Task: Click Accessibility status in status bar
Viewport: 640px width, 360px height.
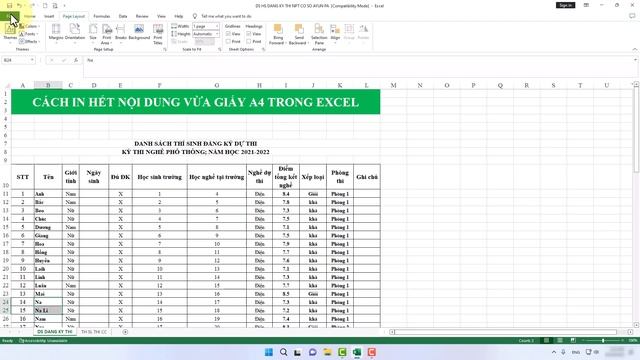Action: 43,340
